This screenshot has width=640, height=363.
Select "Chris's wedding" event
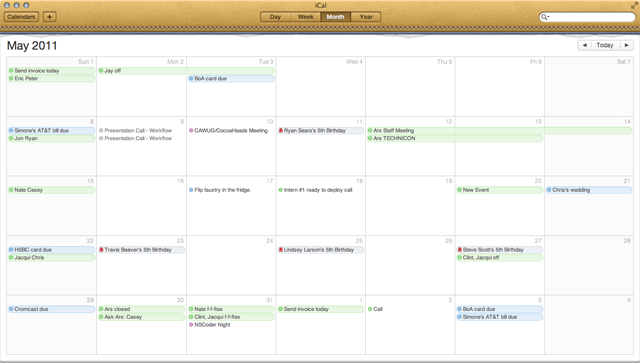[589, 190]
